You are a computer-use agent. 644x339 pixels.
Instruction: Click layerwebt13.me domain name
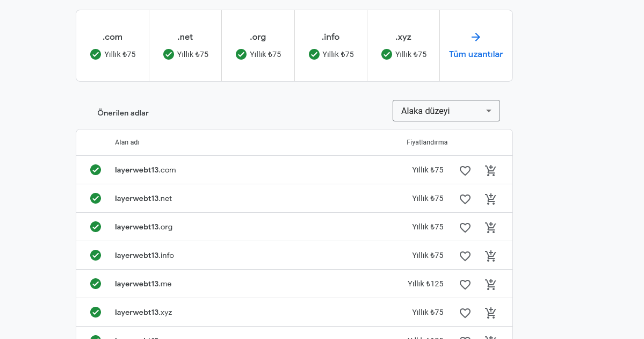(143, 284)
